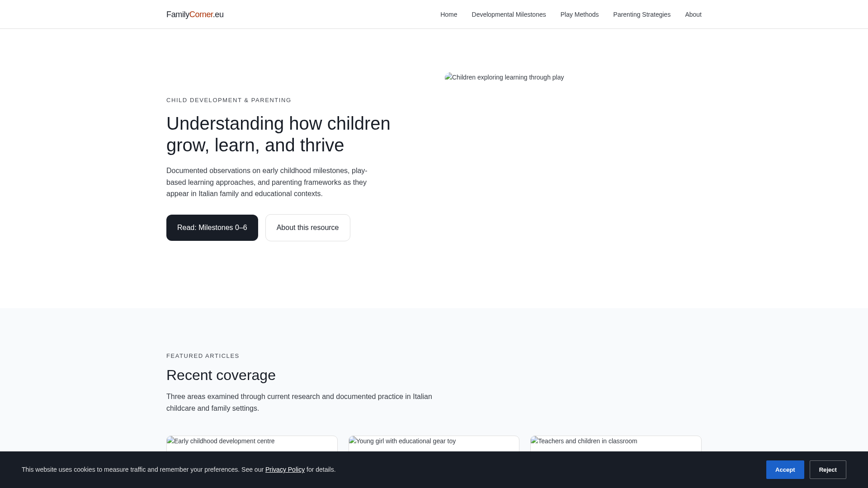The height and width of the screenshot is (488, 868).
Task: Click the cookie notice message text
Action: tap(179, 469)
